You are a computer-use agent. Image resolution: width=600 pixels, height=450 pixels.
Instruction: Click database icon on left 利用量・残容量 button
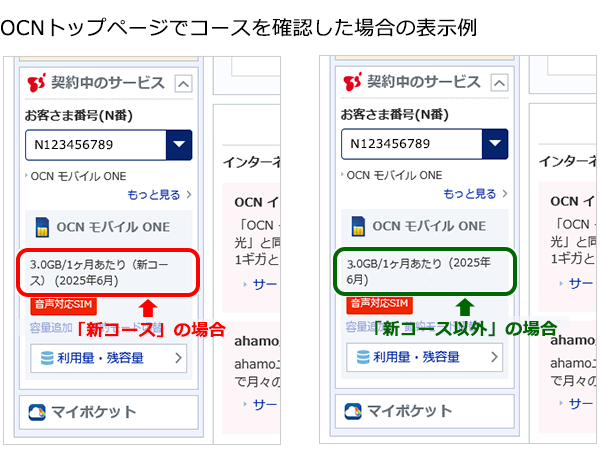pyautogui.click(x=47, y=358)
